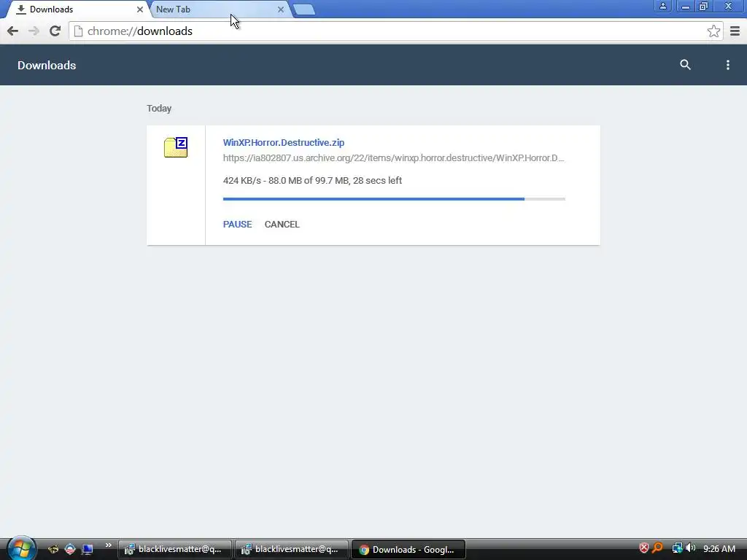Switch to first blacklivesmatter@q... taskbar window
The image size is (747, 560).
pyautogui.click(x=175, y=550)
